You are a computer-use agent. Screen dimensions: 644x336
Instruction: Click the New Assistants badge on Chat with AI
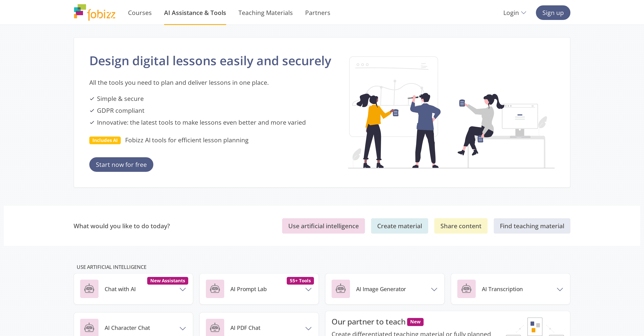point(168,281)
